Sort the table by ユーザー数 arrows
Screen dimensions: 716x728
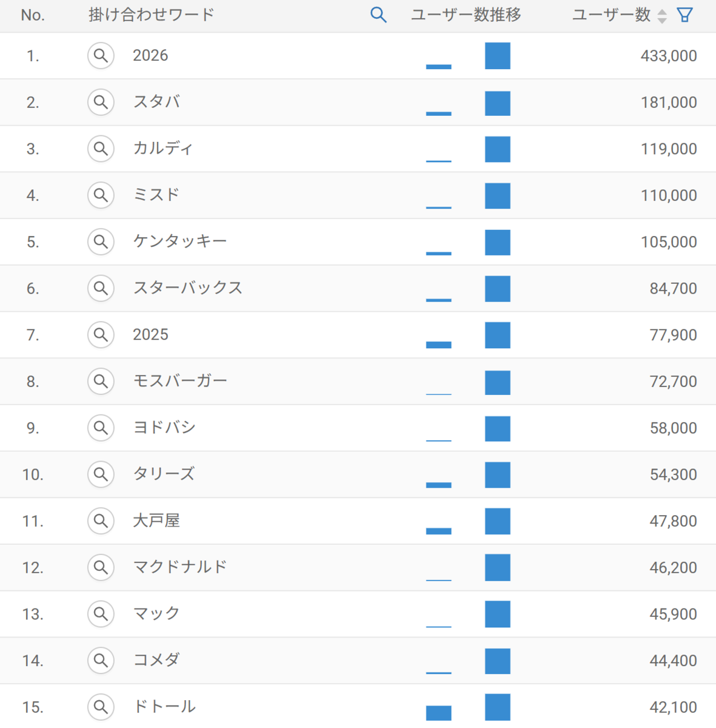[x=662, y=16]
